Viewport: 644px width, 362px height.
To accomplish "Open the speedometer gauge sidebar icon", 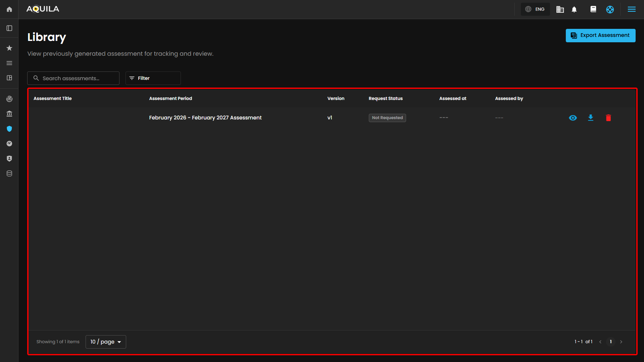I will pos(9,144).
